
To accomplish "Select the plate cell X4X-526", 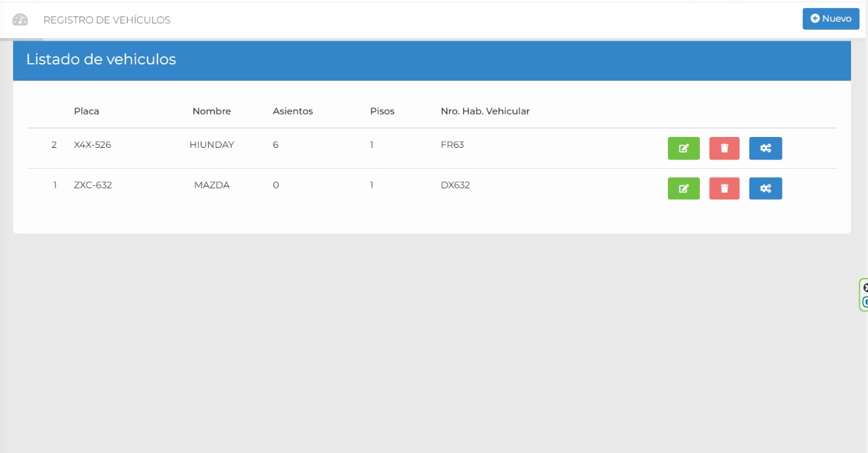I will tap(92, 144).
